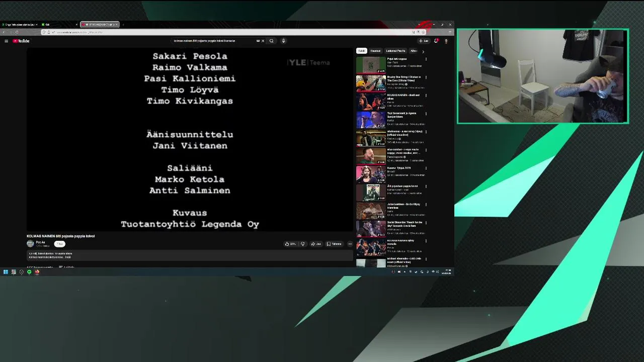This screenshot has width=644, height=362.
Task: Start voice search with the microphone
Action: [283, 41]
